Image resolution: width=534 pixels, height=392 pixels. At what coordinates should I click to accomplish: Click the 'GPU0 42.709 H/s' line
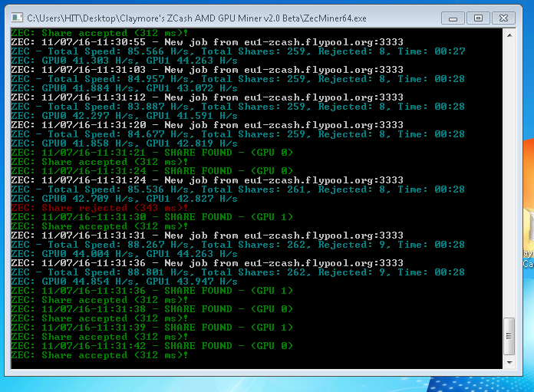point(124,199)
